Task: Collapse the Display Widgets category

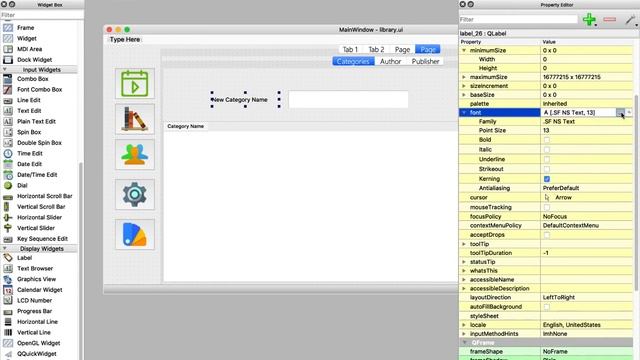Action: coord(5,249)
